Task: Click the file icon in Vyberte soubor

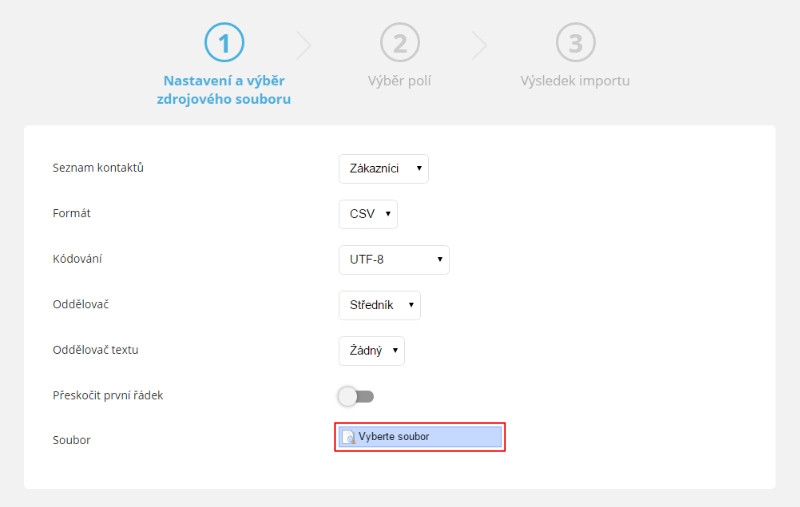Action: pos(348,437)
